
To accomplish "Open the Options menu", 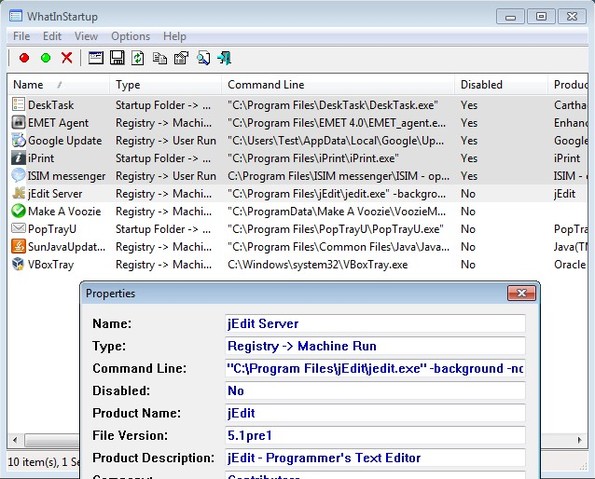I will tap(131, 36).
